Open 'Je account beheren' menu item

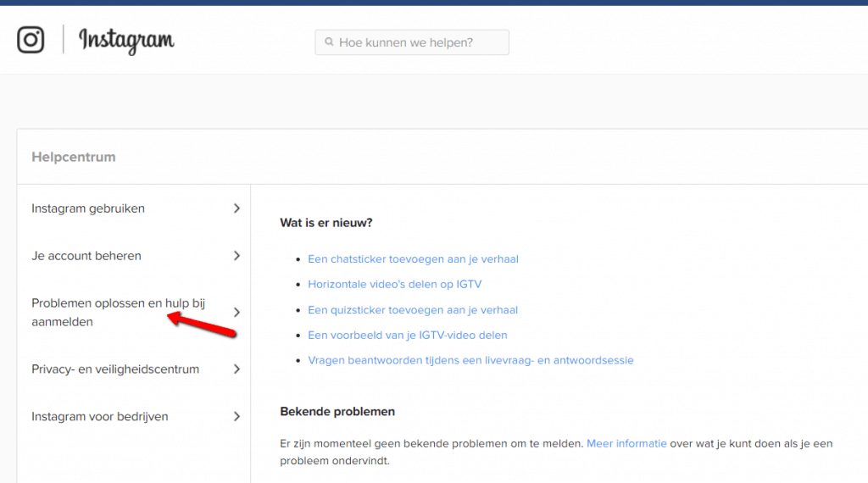[86, 256]
